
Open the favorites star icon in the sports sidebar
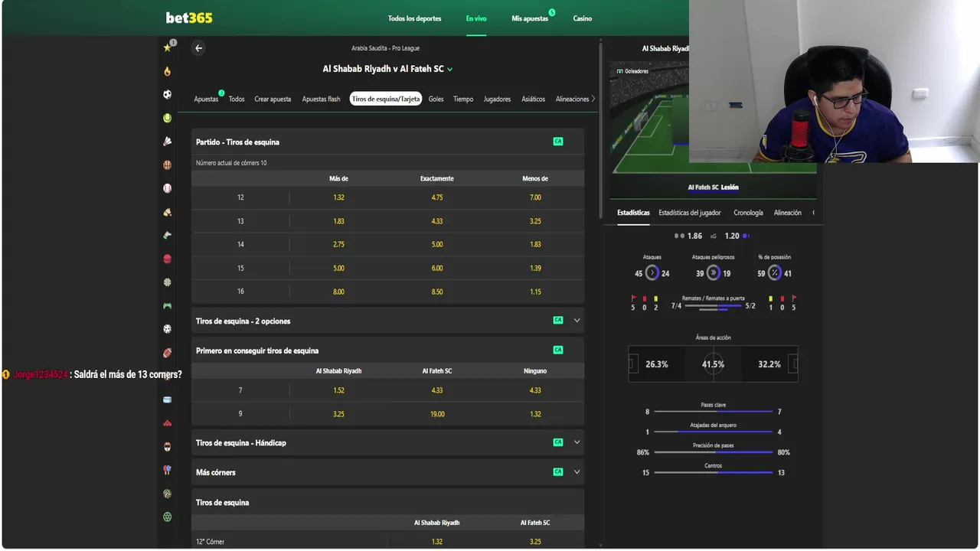click(167, 47)
